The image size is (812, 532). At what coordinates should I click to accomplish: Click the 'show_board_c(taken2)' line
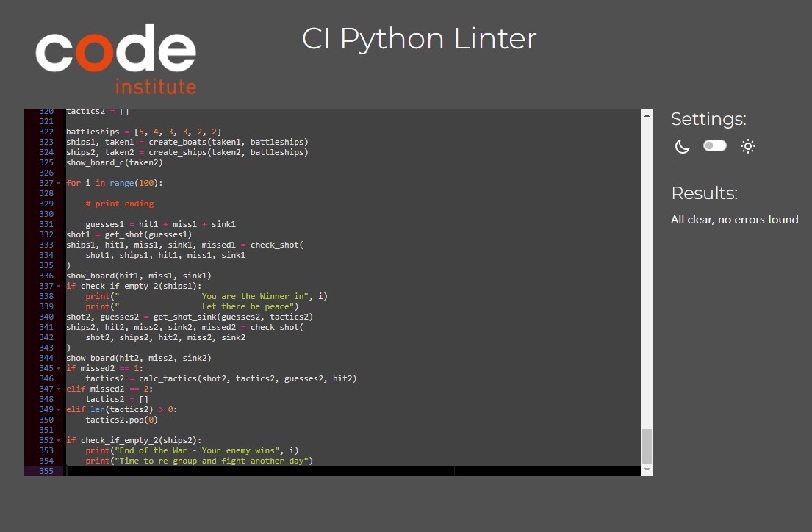pyautogui.click(x=115, y=162)
